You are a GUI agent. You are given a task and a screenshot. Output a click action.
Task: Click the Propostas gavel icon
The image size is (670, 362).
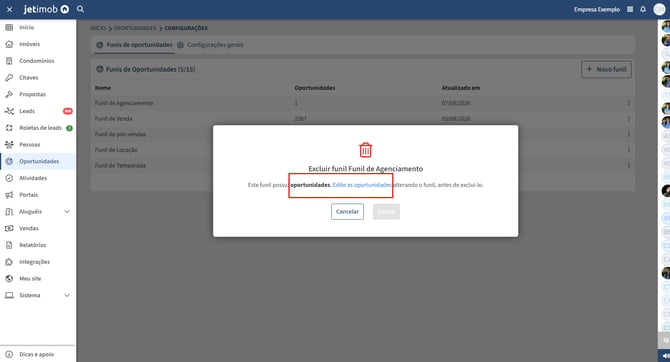9,94
